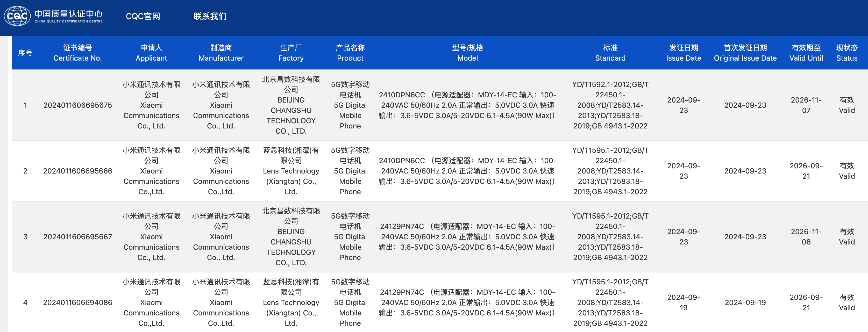The image size is (868, 332).
Task: Click the CQC globe logo
Action: (x=17, y=16)
